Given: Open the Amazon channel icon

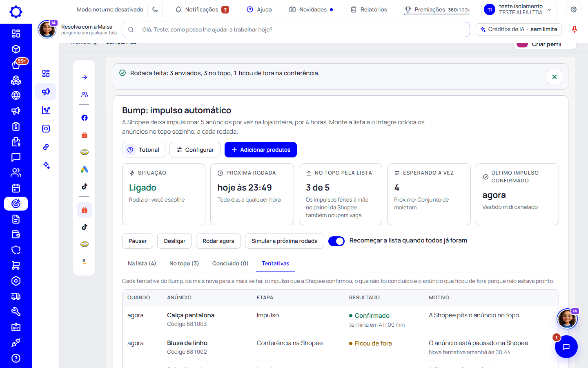Looking at the screenshot, I should (x=85, y=261).
